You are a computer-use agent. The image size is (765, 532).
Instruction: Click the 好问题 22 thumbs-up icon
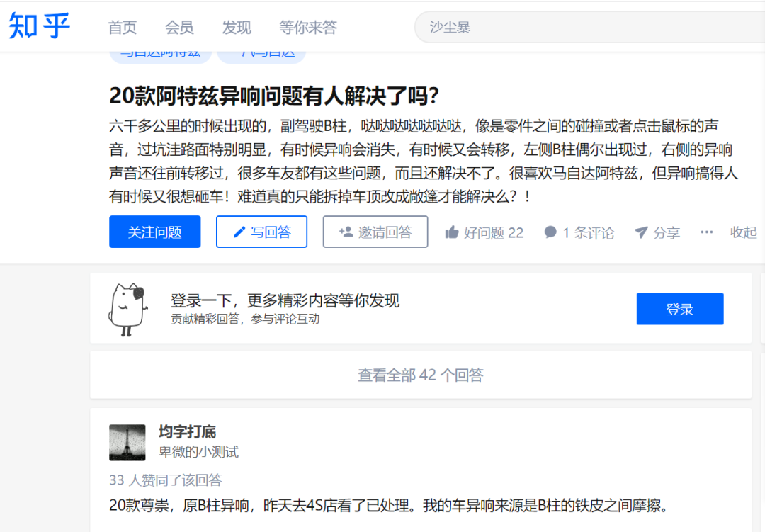coord(452,232)
